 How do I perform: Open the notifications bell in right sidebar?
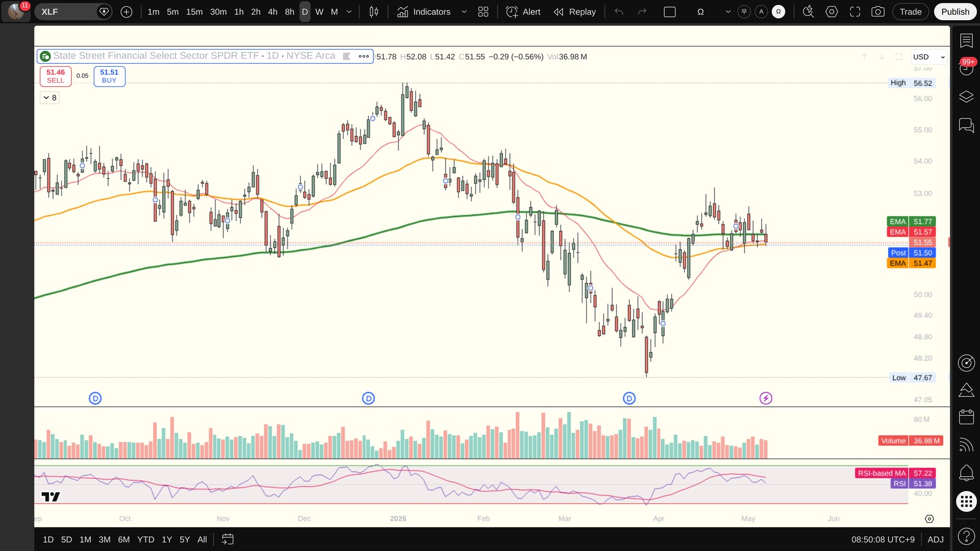(967, 473)
